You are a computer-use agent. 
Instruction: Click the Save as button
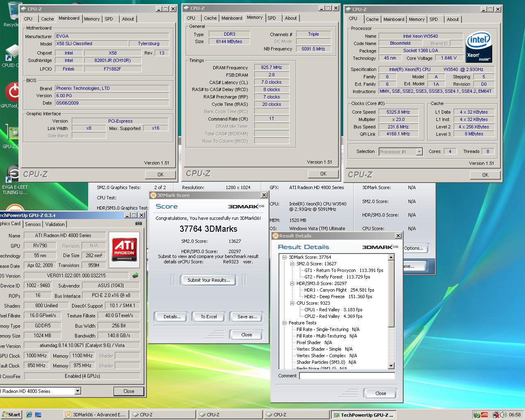coord(247,317)
